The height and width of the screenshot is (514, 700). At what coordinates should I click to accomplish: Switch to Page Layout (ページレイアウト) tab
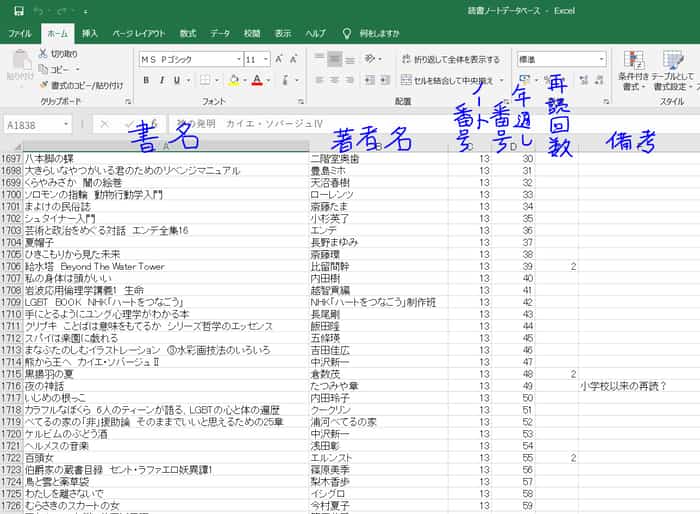click(139, 33)
